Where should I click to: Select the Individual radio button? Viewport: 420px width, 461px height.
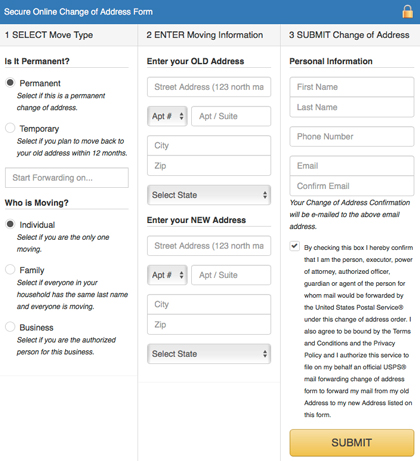pos(10,224)
